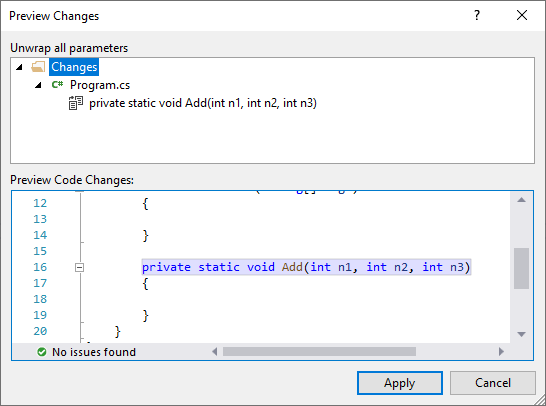Open help with the question mark icon
This screenshot has width=546, height=406.
tap(477, 15)
